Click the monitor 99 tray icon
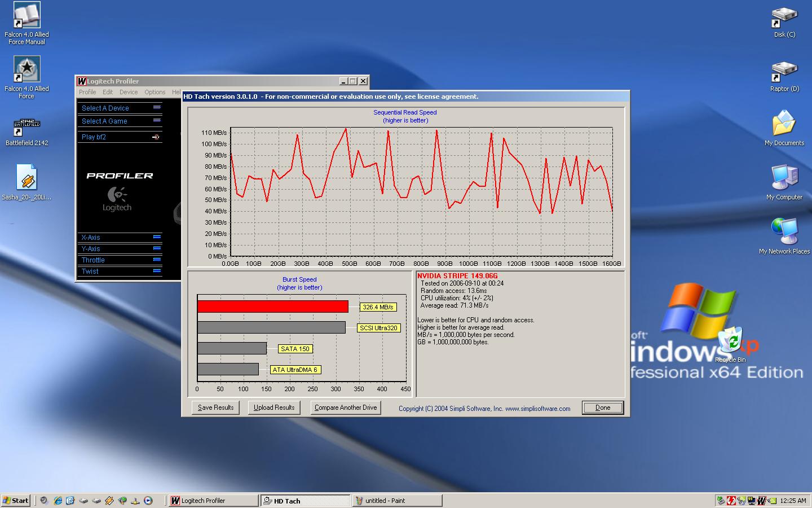The image size is (812, 508). click(752, 501)
